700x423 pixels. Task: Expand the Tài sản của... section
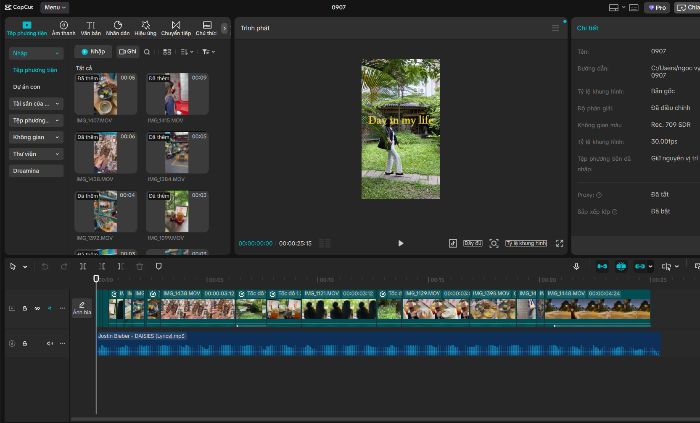(x=36, y=104)
